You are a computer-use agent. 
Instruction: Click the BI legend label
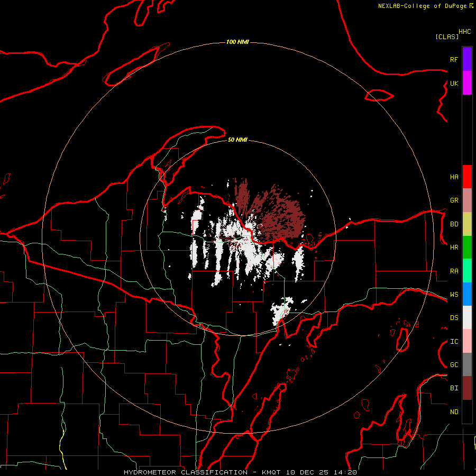(454, 388)
